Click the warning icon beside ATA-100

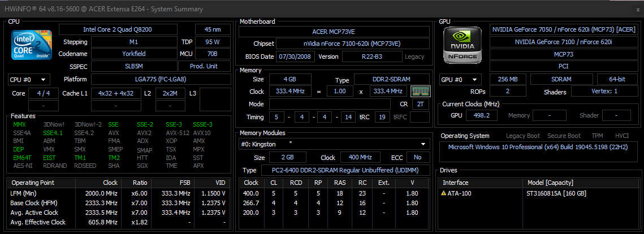click(x=443, y=193)
